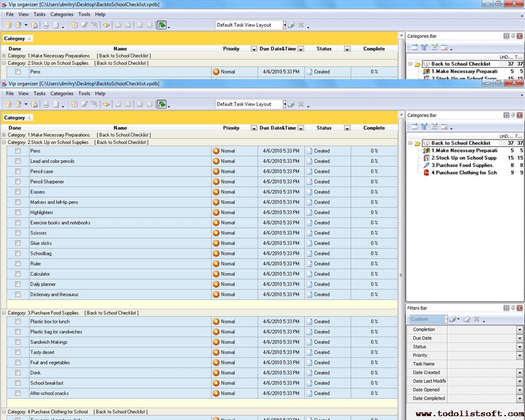
Task: Click the edit category icon in the lower Categories Bar
Action: (434, 127)
